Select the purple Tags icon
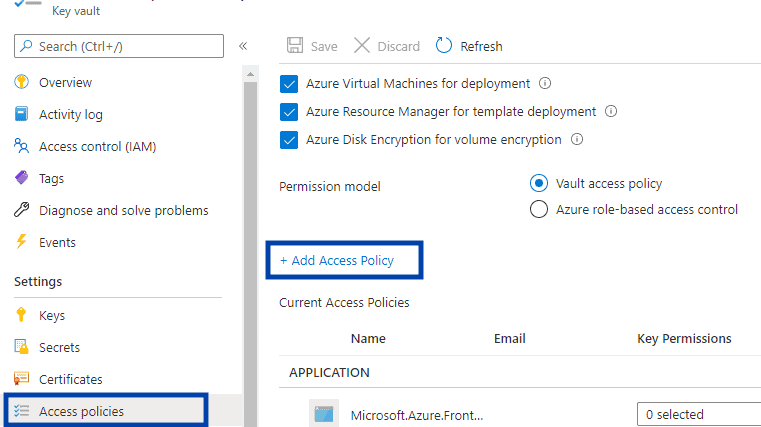This screenshot has height=427, width=761. tap(21, 178)
